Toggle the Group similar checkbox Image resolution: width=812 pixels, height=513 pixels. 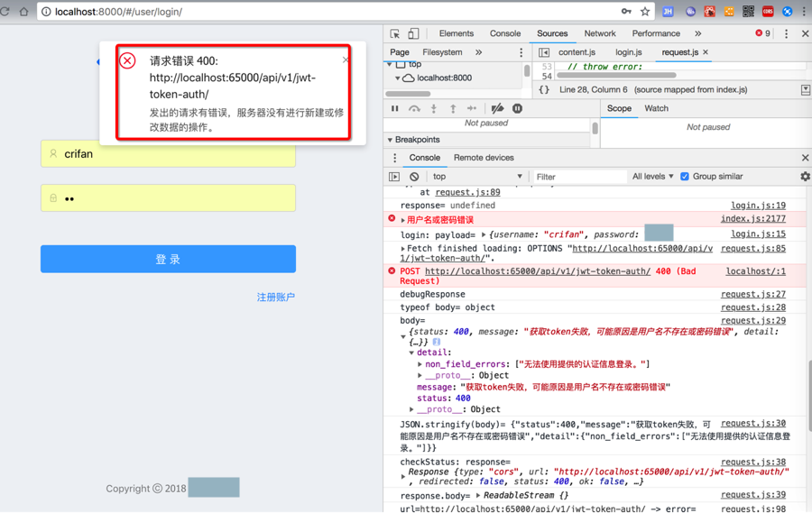[685, 177]
